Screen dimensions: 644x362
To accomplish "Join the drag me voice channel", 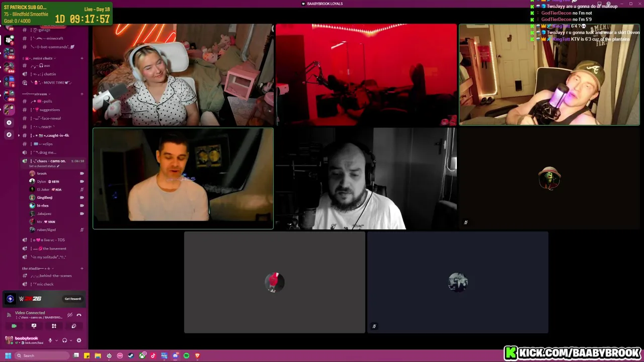I will pyautogui.click(x=52, y=152).
